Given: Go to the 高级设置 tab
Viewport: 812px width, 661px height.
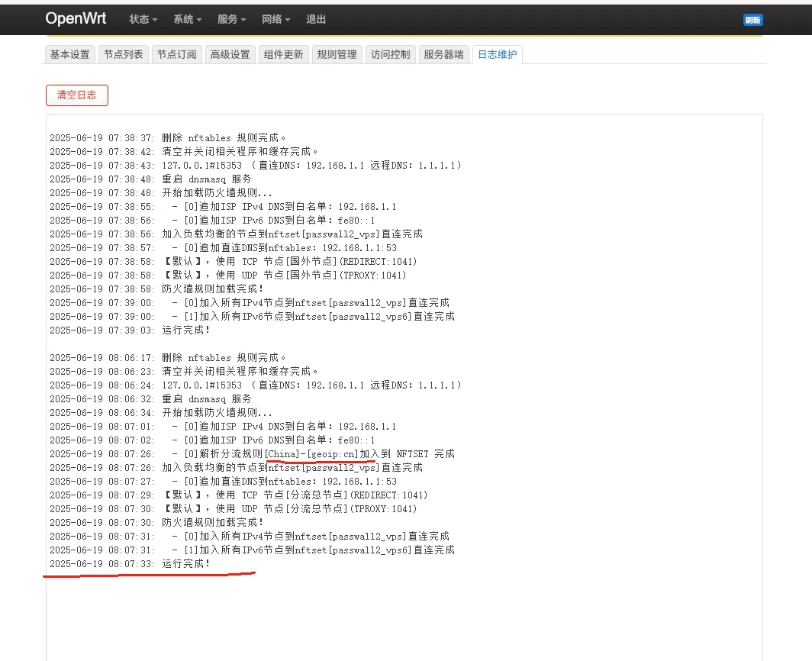Looking at the screenshot, I should 230,54.
